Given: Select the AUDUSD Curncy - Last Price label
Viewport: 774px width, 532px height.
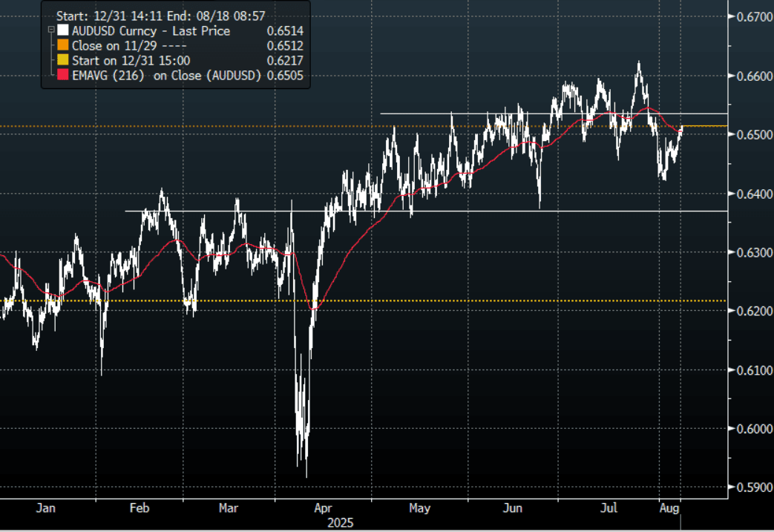Looking at the screenshot, I should [151, 31].
